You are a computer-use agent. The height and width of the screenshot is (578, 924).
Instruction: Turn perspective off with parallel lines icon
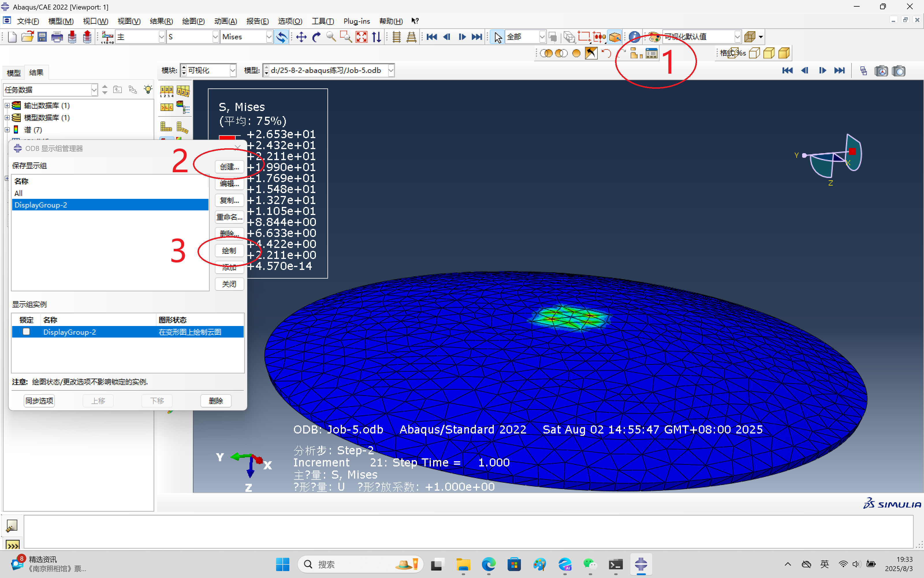(397, 37)
